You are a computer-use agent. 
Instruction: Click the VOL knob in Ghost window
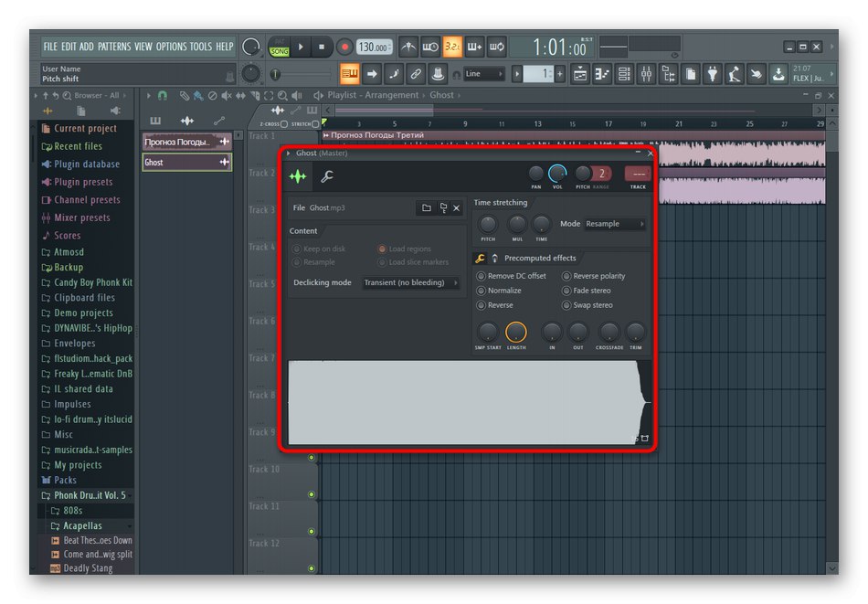557,174
